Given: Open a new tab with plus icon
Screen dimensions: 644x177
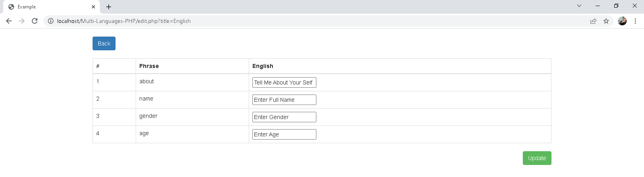Looking at the screenshot, I should point(109,7).
